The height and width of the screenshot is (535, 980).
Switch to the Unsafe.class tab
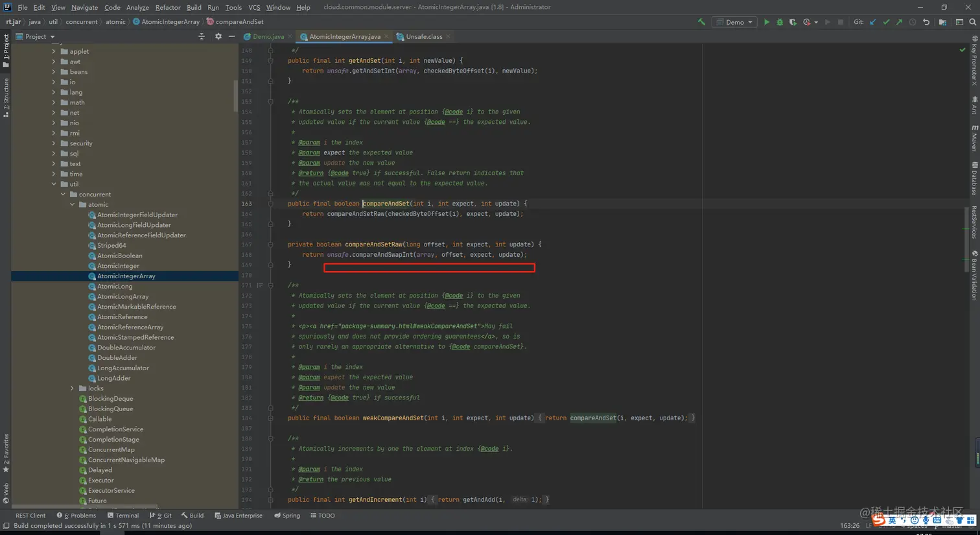[424, 37]
